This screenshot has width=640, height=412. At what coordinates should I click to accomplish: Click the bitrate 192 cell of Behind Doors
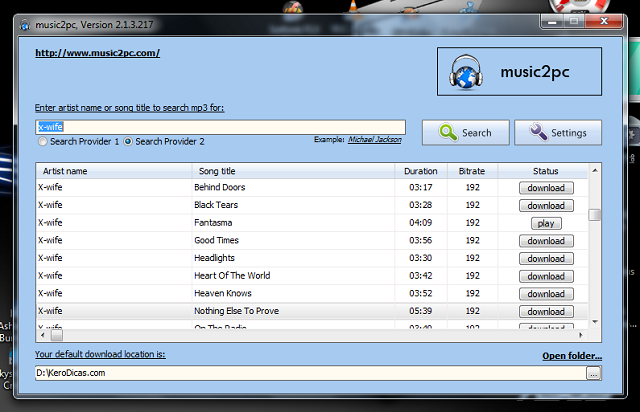click(x=473, y=187)
